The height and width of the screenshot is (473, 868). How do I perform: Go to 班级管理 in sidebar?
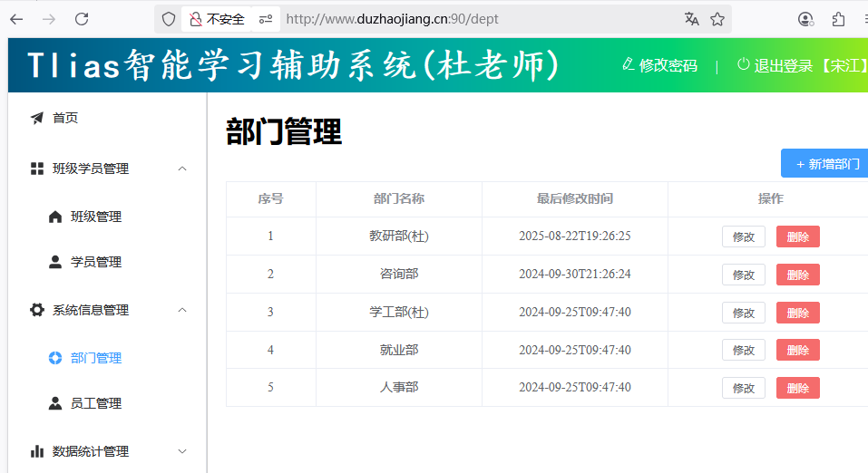point(95,217)
